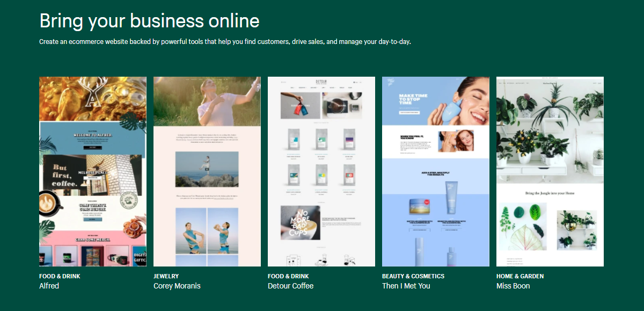644x311 pixels.
Task: Open the Then I Met You thumbnail
Action: [x=436, y=172]
